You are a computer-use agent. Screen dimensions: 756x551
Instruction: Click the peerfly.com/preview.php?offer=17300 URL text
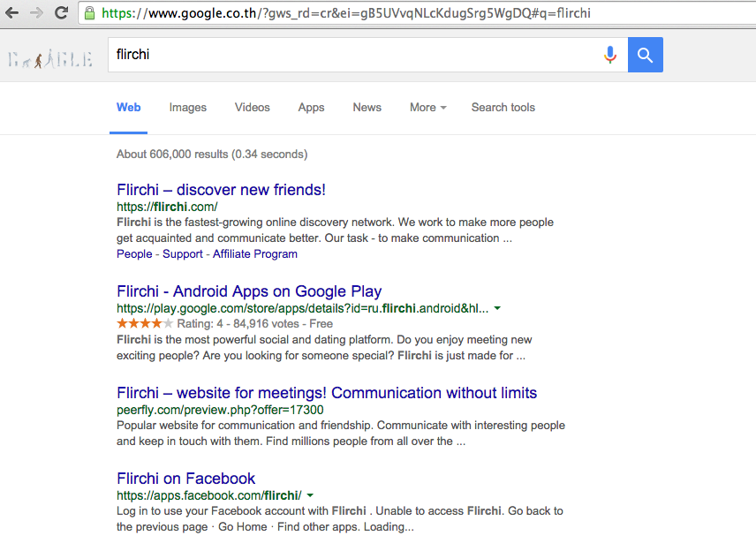[x=220, y=410]
